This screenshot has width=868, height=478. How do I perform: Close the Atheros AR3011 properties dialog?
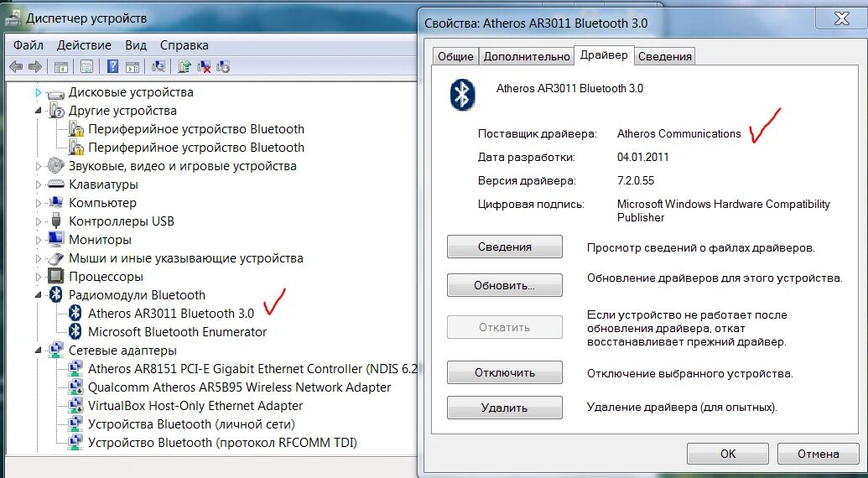pyautogui.click(x=841, y=18)
